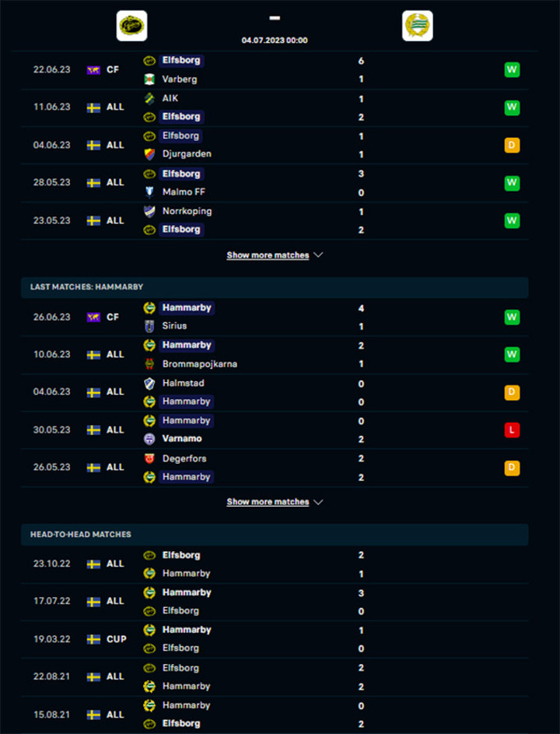Click the red L badge for Varnamo match
The image size is (560, 734).
[512, 430]
